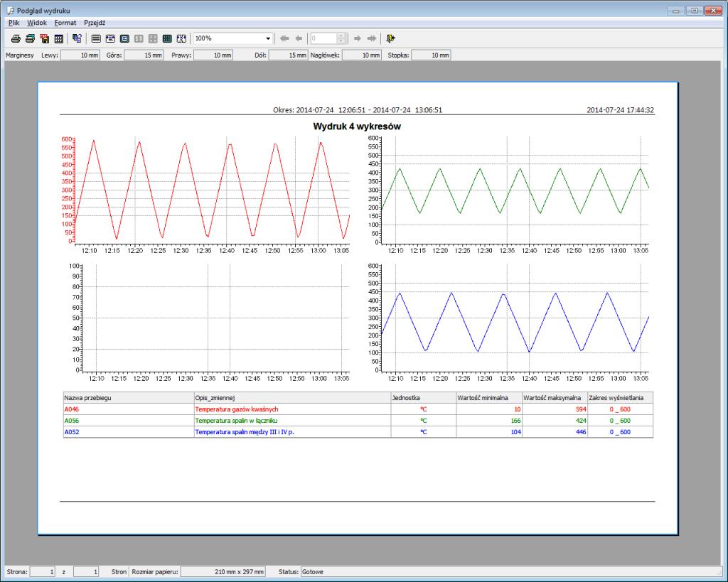The height and width of the screenshot is (582, 728).
Task: Increase the page number with the spinner up arrow
Action: (x=342, y=36)
